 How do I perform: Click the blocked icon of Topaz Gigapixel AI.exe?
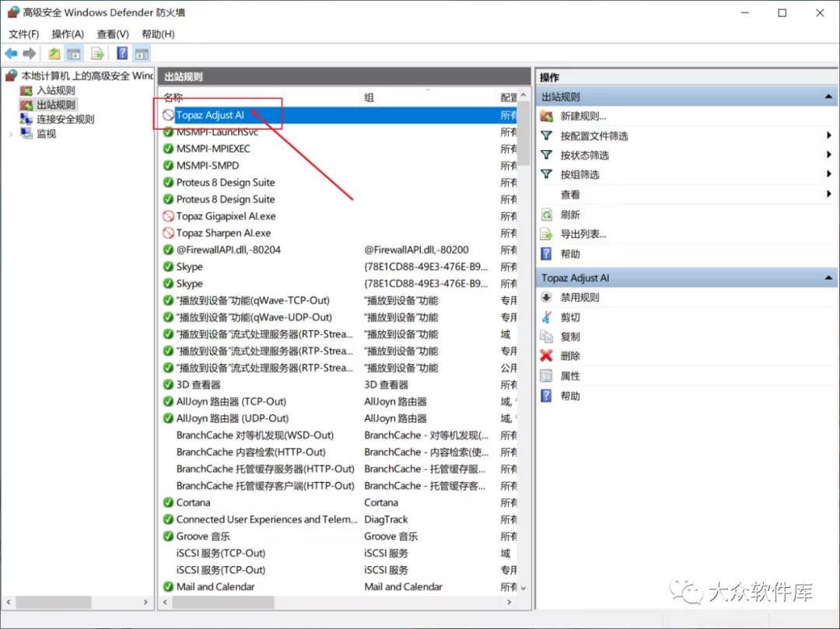168,216
